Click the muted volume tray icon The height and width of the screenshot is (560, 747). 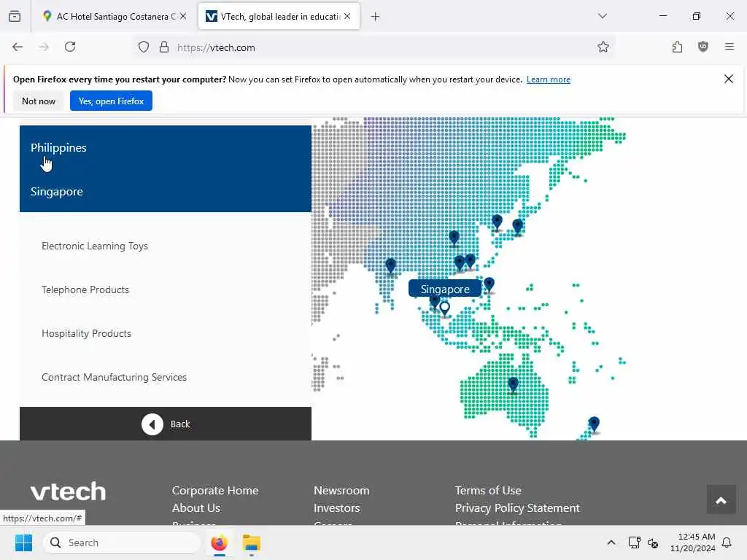[653, 542]
